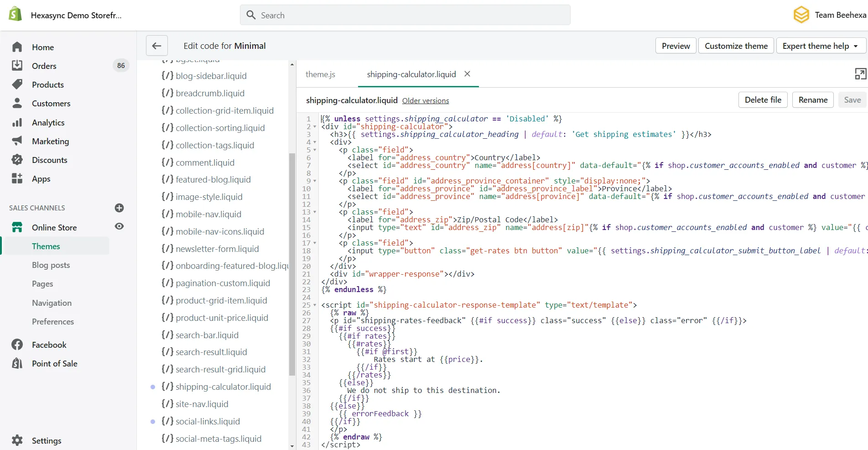Open the Marketing megaphone icon

(17, 141)
